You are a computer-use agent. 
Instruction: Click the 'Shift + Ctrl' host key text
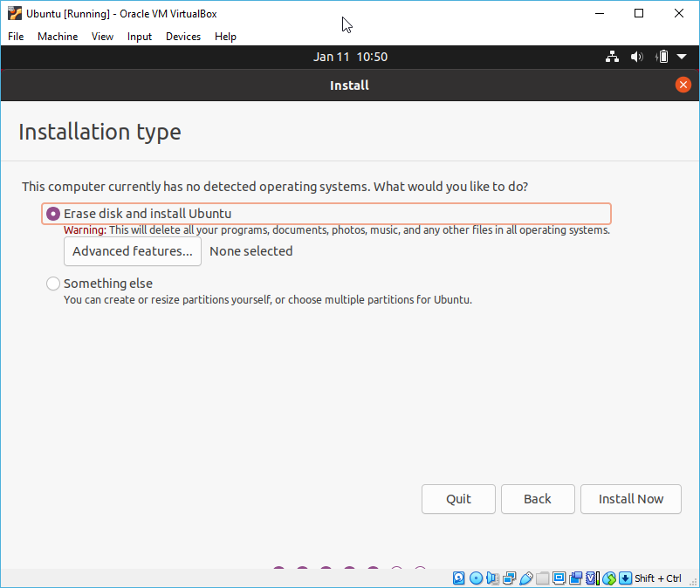tap(657, 578)
